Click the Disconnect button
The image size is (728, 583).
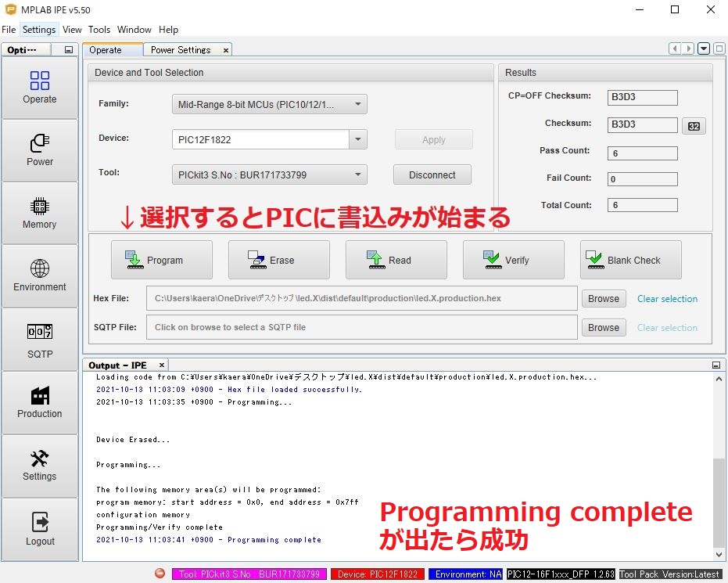(432, 175)
